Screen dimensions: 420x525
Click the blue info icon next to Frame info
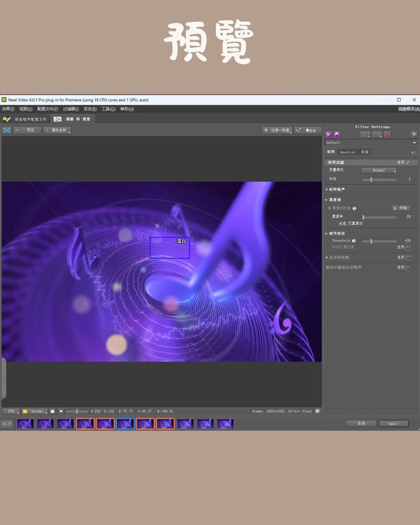(x=317, y=411)
